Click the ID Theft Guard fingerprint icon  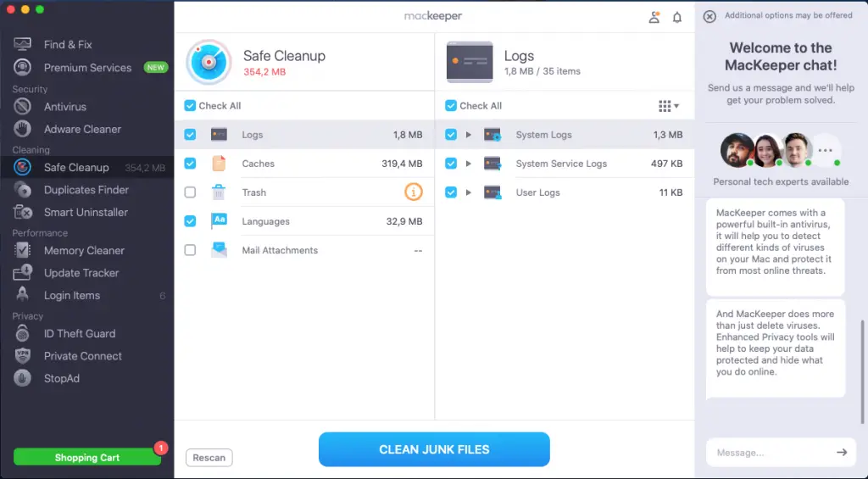point(22,333)
